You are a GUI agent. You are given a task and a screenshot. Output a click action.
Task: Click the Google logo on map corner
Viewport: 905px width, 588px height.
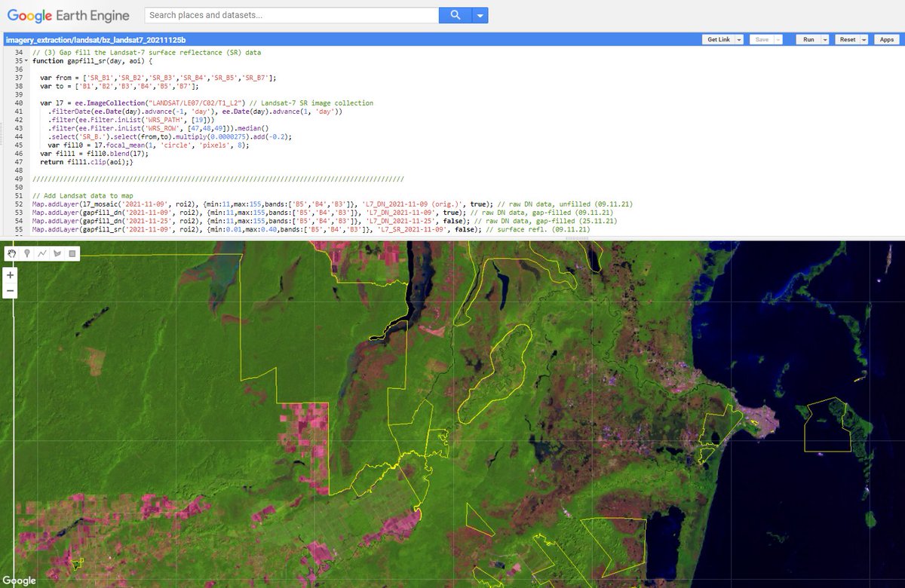click(18, 580)
